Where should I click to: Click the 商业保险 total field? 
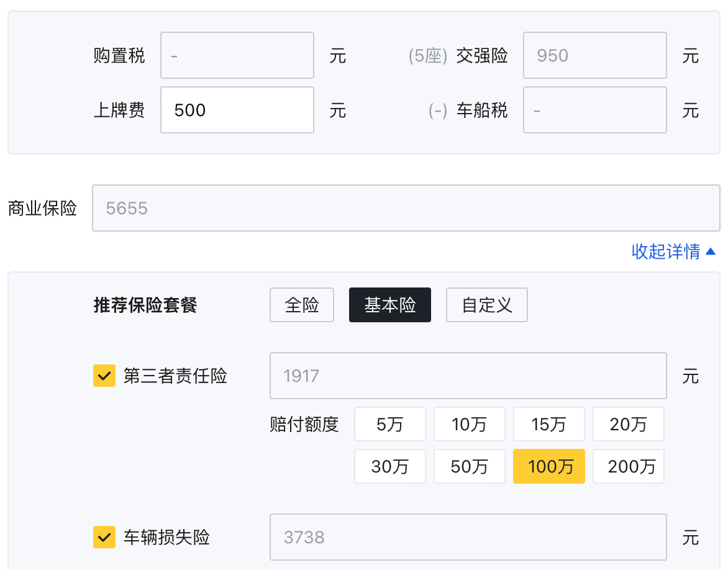pos(406,208)
